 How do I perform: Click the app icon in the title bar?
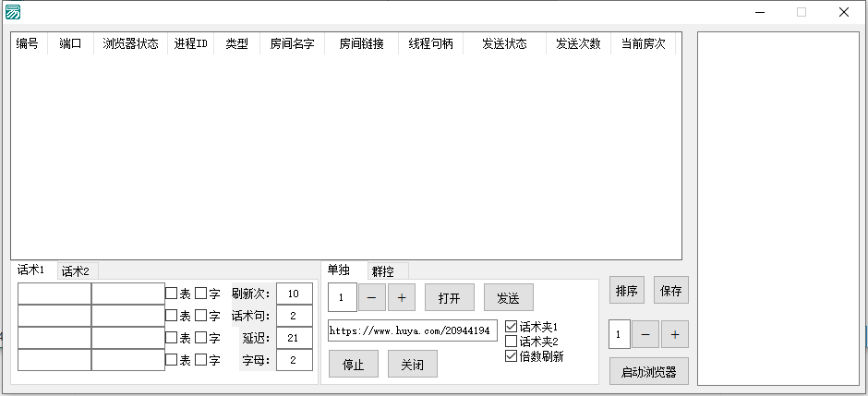coord(13,12)
